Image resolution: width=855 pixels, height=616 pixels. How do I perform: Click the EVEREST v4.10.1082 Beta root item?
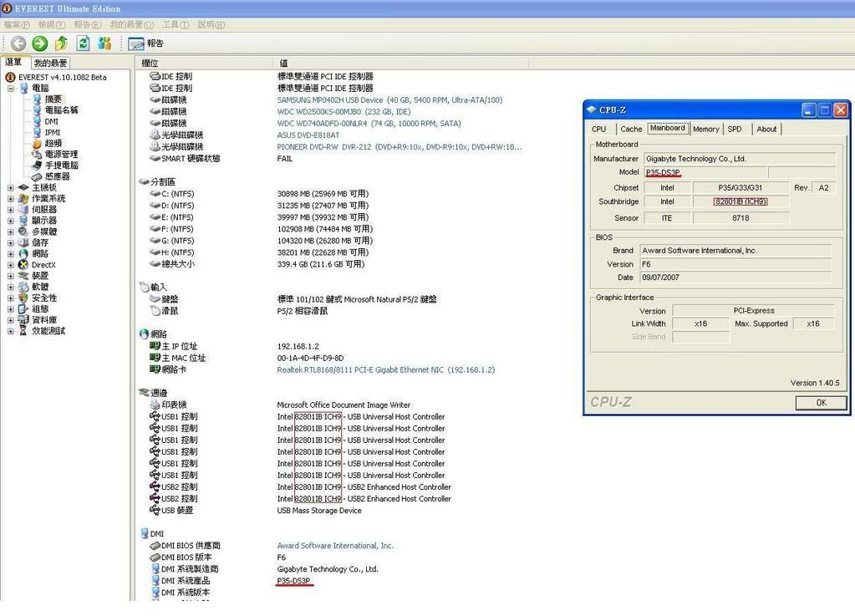click(62, 78)
